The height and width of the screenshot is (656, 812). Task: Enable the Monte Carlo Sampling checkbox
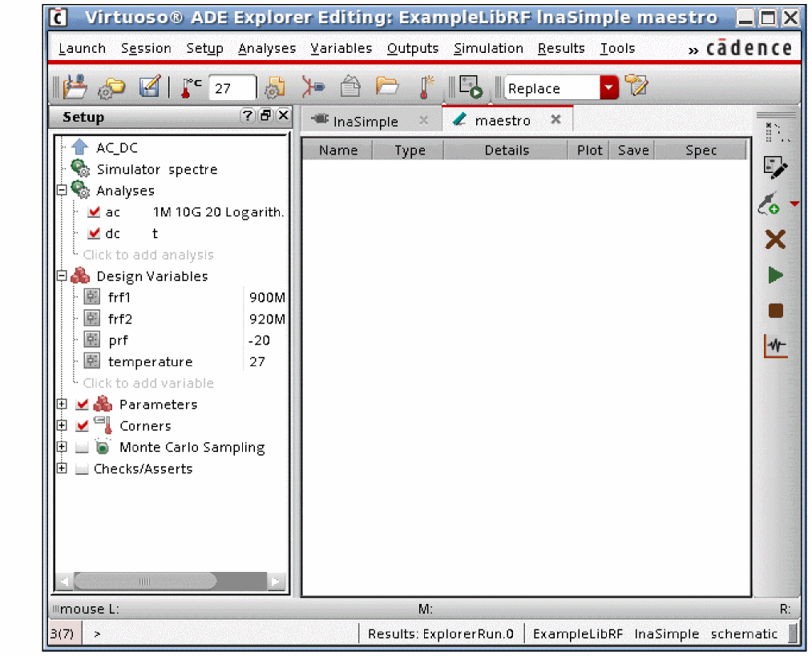pos(83,448)
